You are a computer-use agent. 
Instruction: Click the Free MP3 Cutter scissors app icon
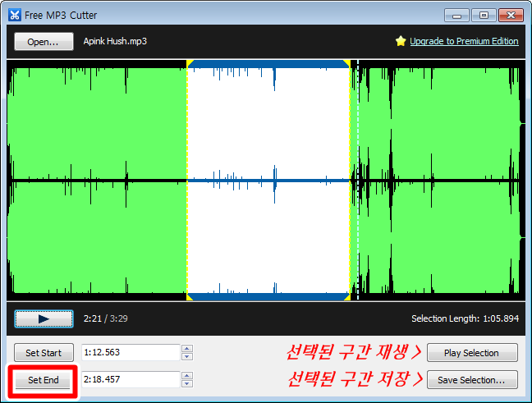click(x=15, y=16)
